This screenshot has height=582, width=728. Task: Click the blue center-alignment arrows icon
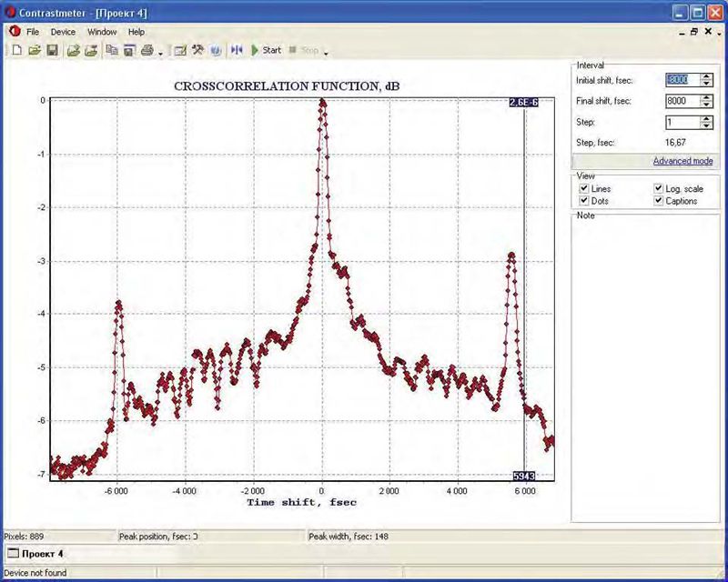[237, 50]
